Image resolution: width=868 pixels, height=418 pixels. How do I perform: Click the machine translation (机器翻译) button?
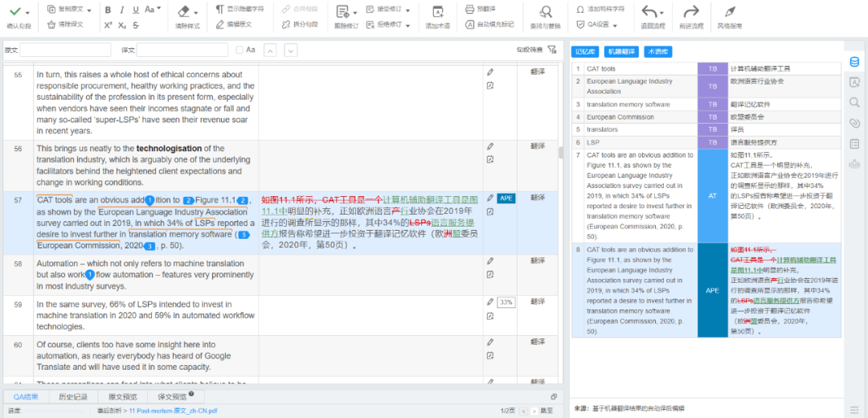[622, 51]
